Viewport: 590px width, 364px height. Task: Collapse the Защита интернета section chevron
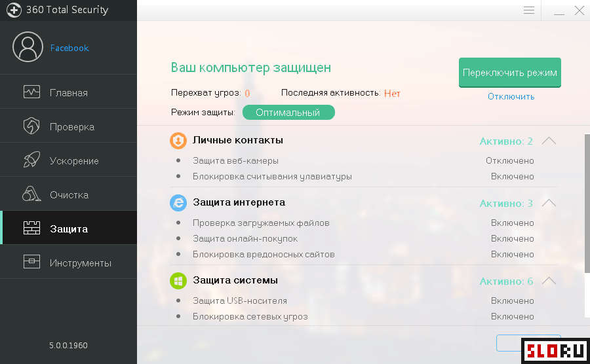[x=549, y=203]
